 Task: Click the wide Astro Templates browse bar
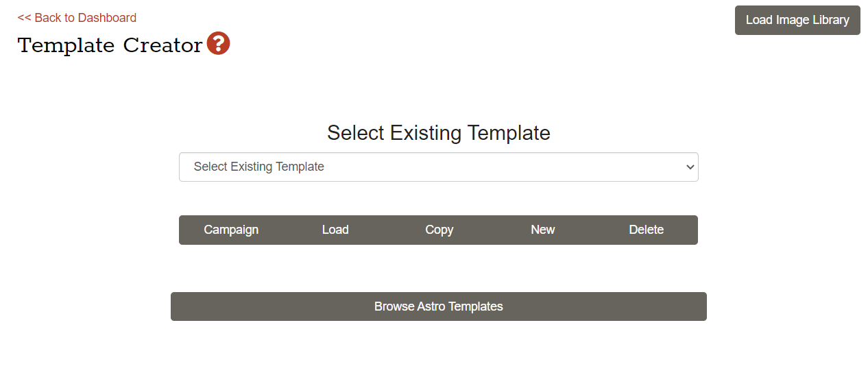click(x=438, y=306)
